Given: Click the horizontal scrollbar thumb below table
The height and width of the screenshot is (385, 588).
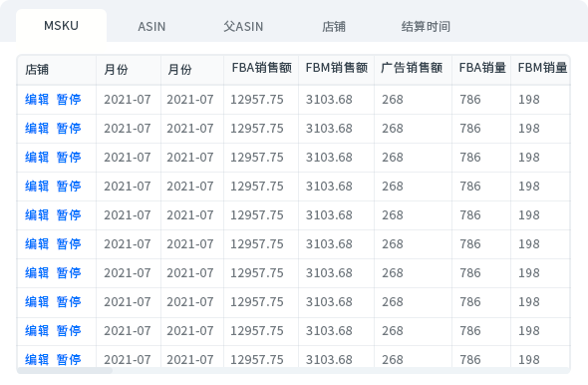Looking at the screenshot, I should pos(65,371).
